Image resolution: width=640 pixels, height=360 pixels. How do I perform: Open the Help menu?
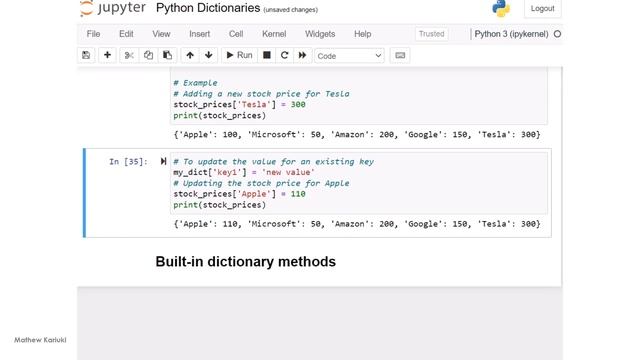[x=362, y=34]
